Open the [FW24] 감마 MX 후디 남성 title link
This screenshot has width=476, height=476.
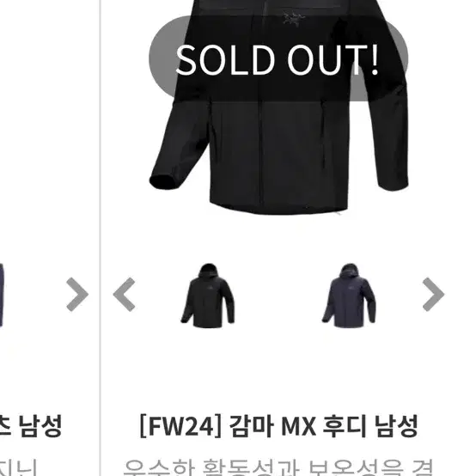[278, 426]
